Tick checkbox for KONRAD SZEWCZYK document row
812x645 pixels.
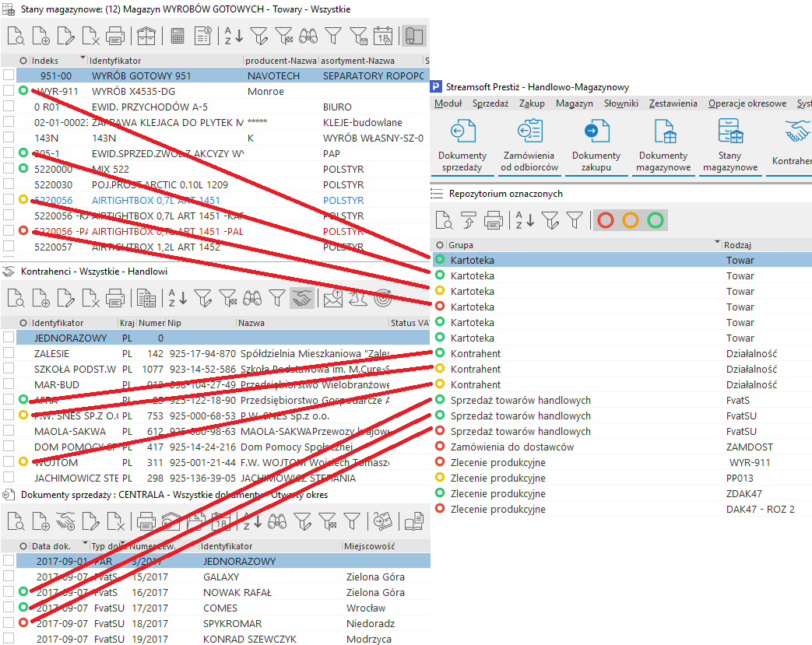[x=9, y=638]
